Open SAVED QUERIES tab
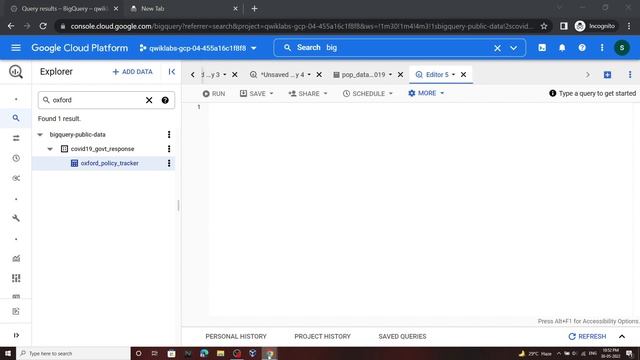 click(x=402, y=337)
